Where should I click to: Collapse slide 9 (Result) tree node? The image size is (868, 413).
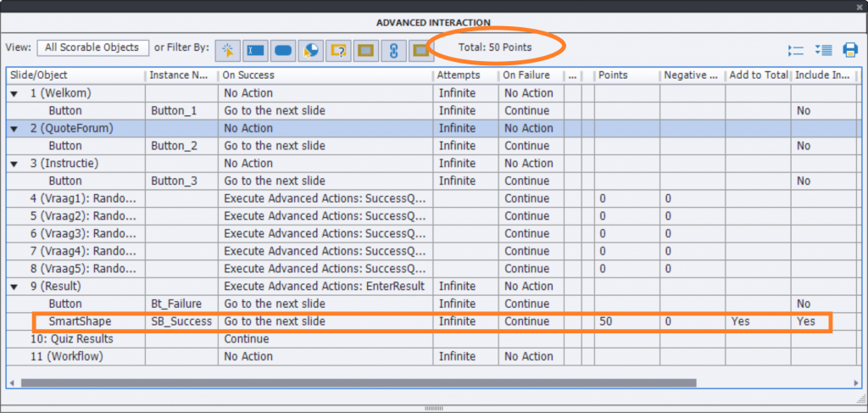[x=14, y=287]
